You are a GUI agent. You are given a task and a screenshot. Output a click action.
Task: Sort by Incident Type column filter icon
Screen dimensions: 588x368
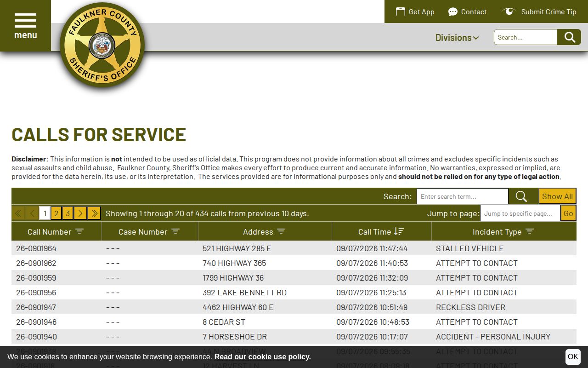[530, 231]
